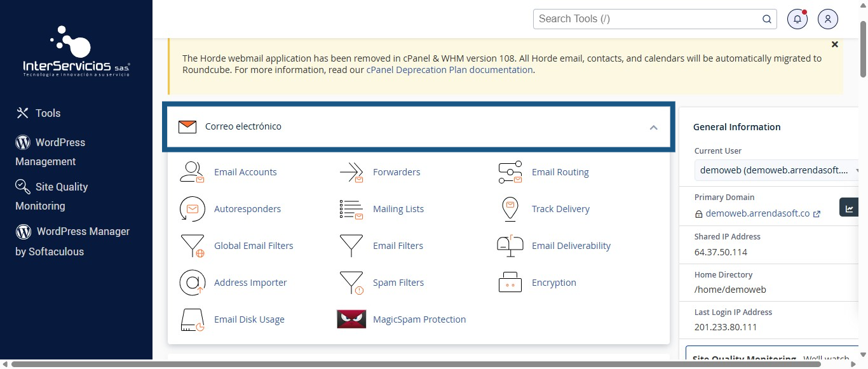Screen dimensions: 868x369
Task: Click the Email Filters funnel icon
Action: tap(351, 246)
